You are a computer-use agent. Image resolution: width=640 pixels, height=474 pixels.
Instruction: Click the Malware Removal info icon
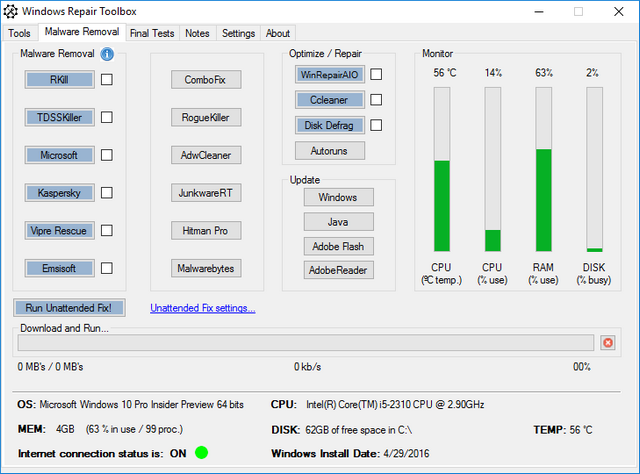point(107,54)
